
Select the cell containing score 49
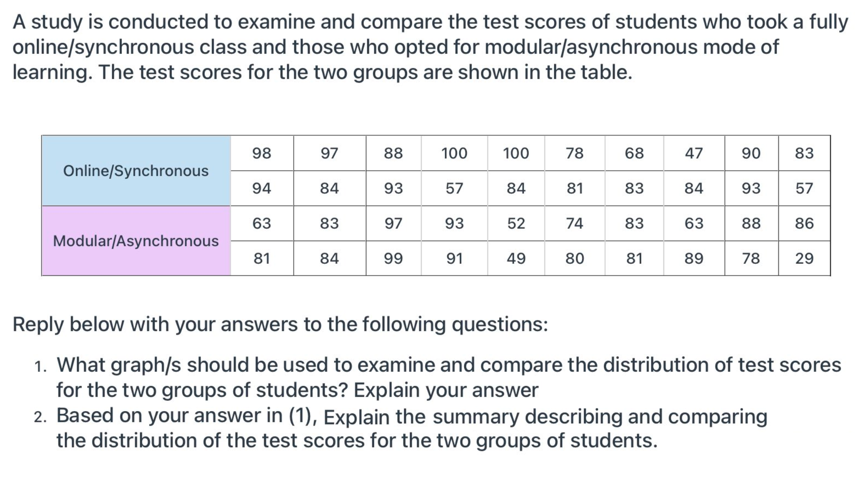pyautogui.click(x=516, y=258)
